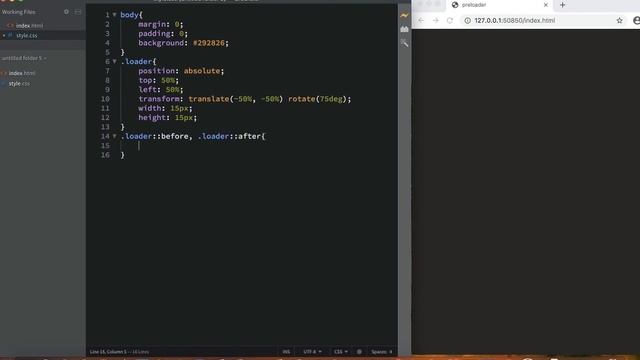The height and width of the screenshot is (360, 640).
Task: Open the Extension Manager brick icon
Action: tap(404, 29)
